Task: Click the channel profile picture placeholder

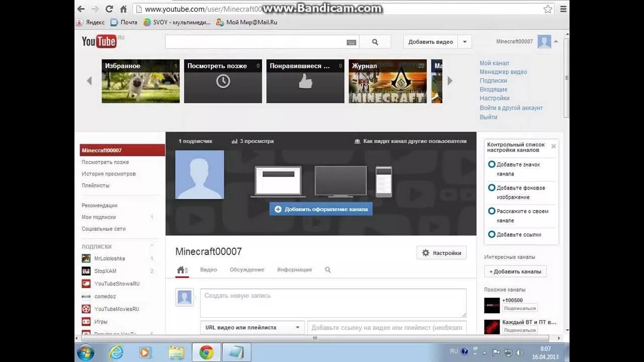Action: coord(200,174)
